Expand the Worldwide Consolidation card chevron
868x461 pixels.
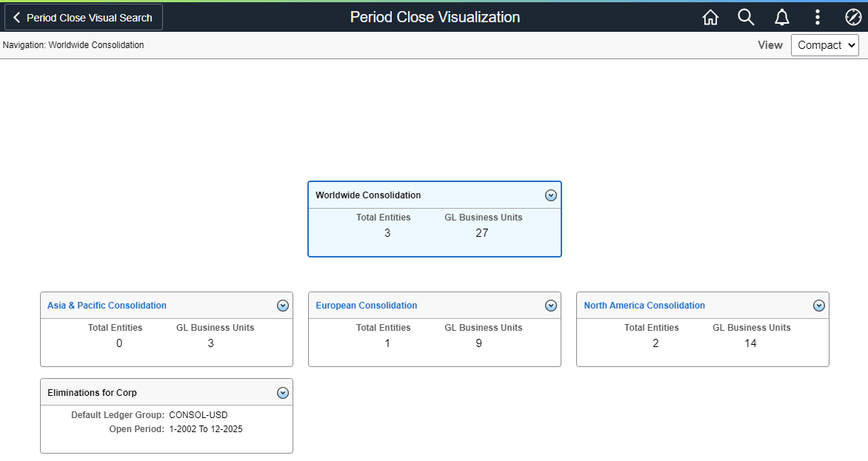(551, 195)
